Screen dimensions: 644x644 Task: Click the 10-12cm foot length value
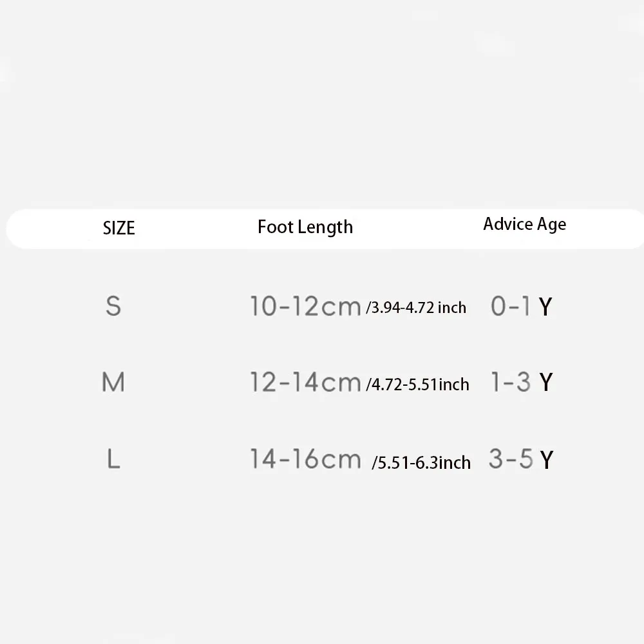[305, 307]
